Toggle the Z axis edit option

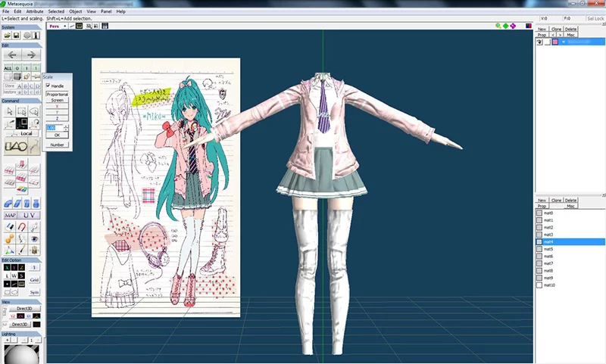(x=21, y=267)
